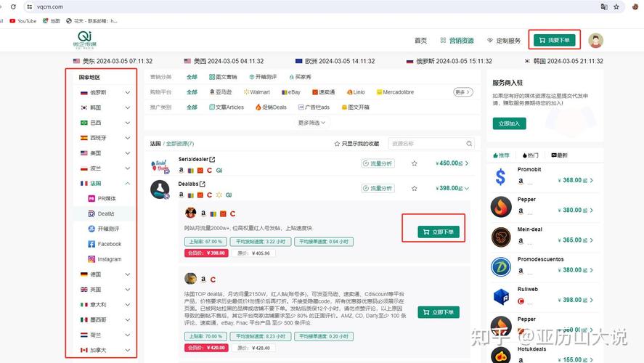Select the Hotukdeals flame icon
The image size is (644, 363).
(501, 356)
